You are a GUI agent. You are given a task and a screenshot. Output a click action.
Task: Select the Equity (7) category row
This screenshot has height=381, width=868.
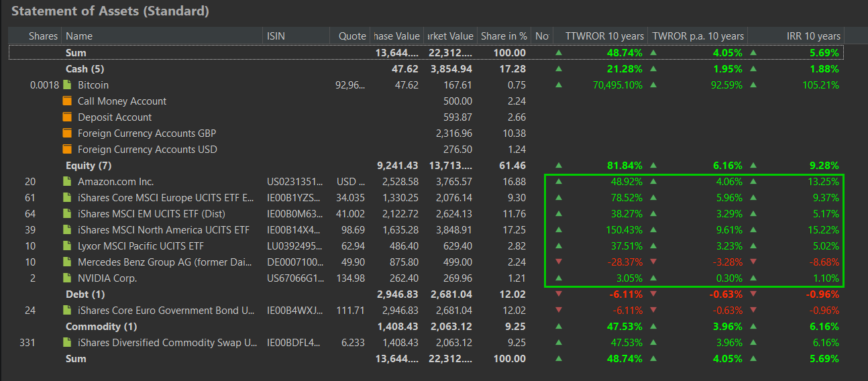[426, 166]
